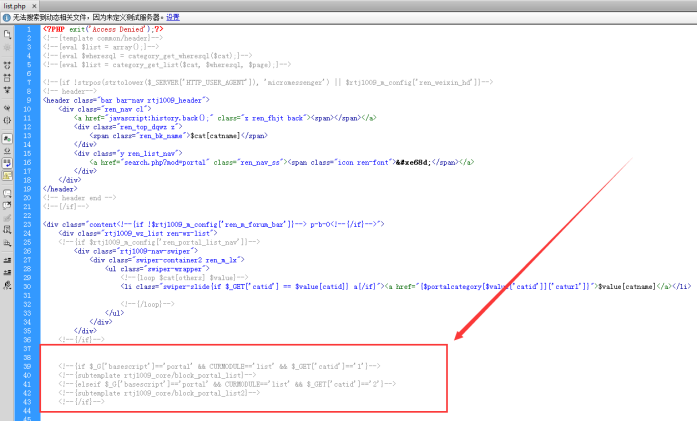Screen dimensions: 697x422
Task: Collapse the full tag using toolbar icon
Action: point(7,65)
